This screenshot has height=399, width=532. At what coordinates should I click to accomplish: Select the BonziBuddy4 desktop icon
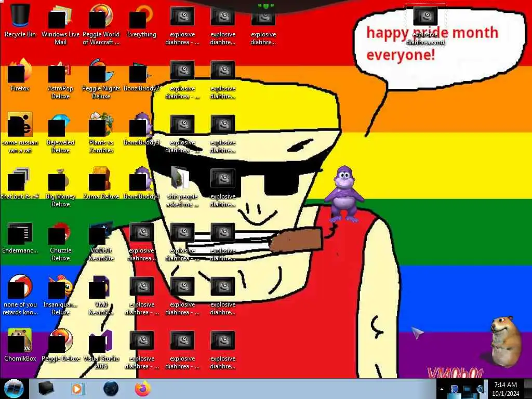(x=141, y=183)
